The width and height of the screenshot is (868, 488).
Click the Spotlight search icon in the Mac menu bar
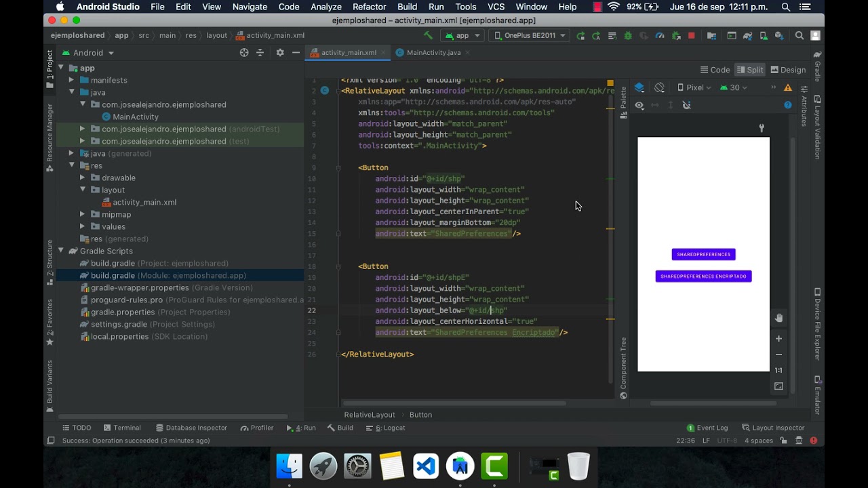pyautogui.click(x=785, y=7)
